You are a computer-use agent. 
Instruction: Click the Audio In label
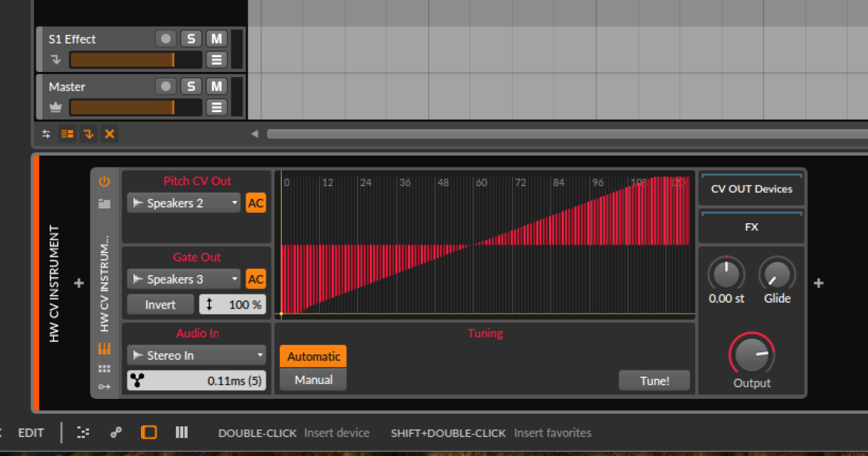tap(197, 334)
